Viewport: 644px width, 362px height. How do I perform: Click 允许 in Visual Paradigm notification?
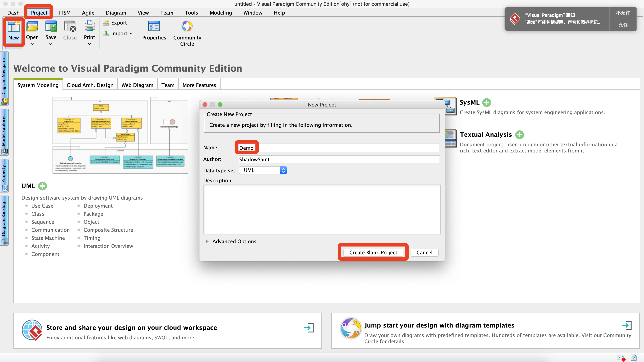[623, 25]
